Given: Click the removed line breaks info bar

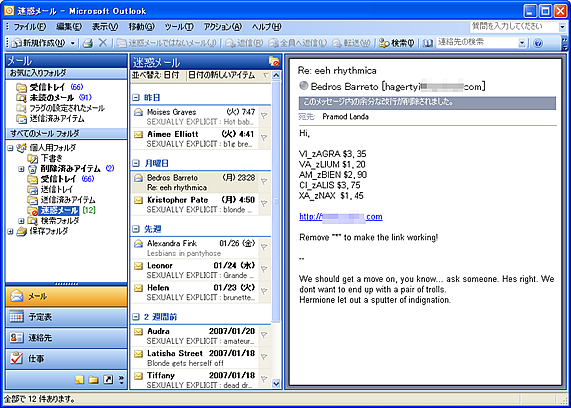Looking at the screenshot, I should click(427, 103).
